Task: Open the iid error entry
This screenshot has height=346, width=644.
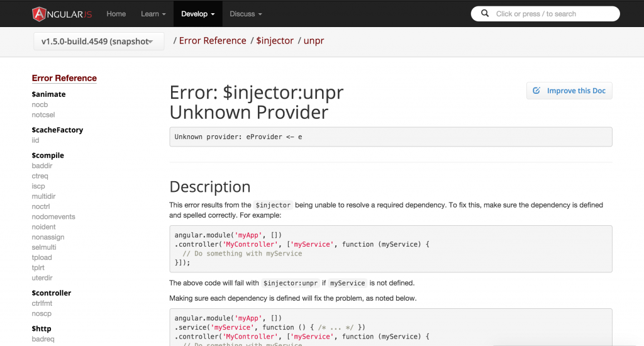Action: click(35, 140)
